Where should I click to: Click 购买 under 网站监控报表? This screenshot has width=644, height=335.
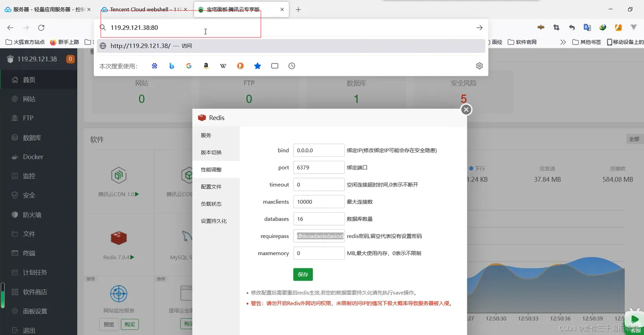(130, 324)
